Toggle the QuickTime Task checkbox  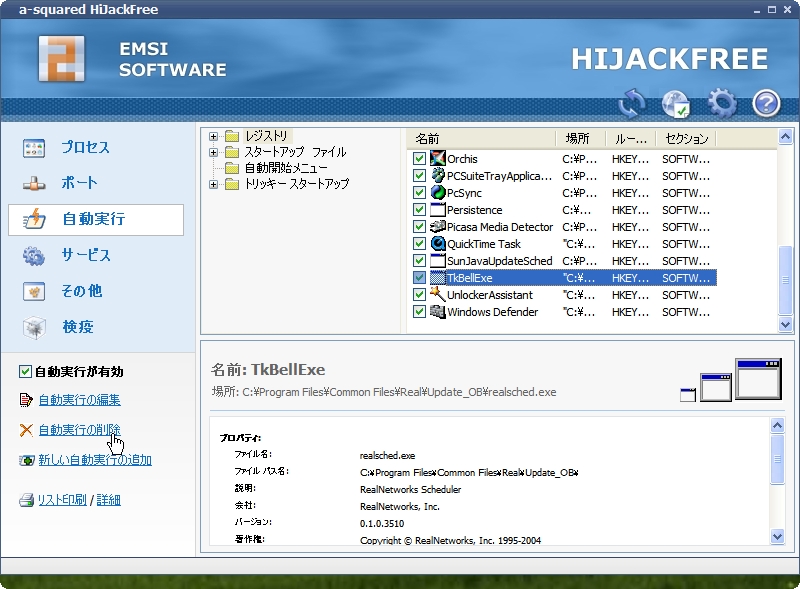[419, 243]
